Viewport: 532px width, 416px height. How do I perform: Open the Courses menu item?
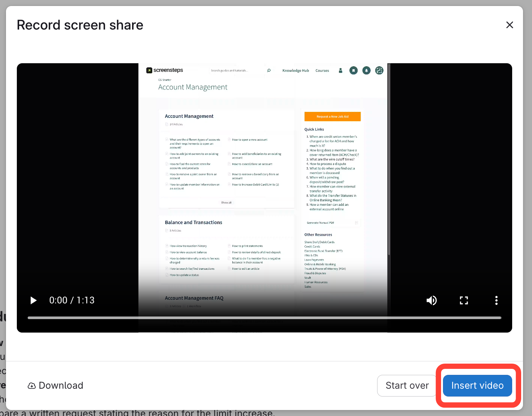coord(322,71)
